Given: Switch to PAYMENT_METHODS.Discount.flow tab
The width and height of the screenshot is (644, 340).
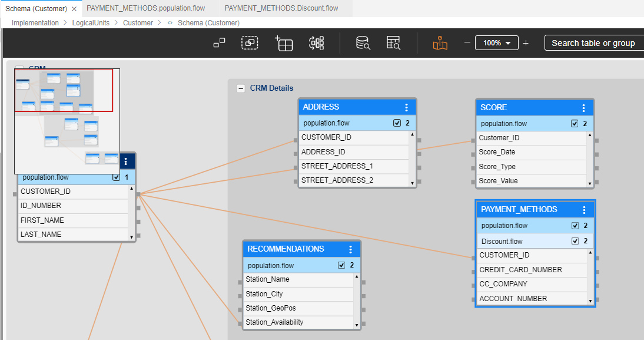Looking at the screenshot, I should (x=281, y=8).
